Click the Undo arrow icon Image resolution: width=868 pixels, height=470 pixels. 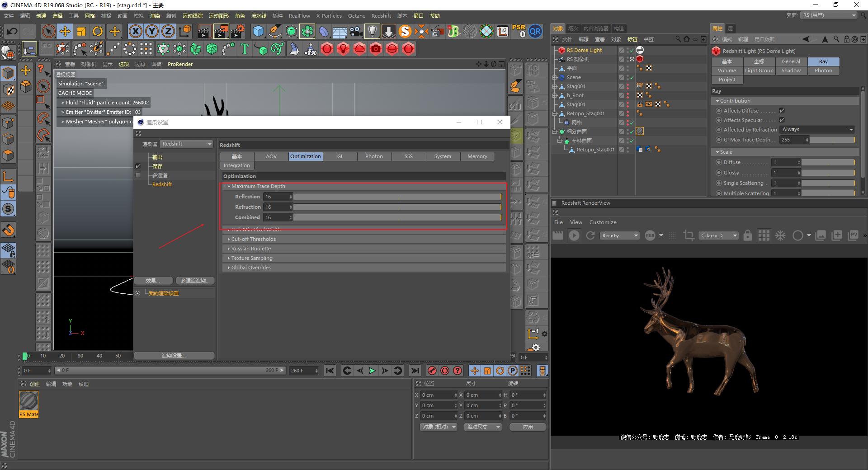(x=12, y=31)
